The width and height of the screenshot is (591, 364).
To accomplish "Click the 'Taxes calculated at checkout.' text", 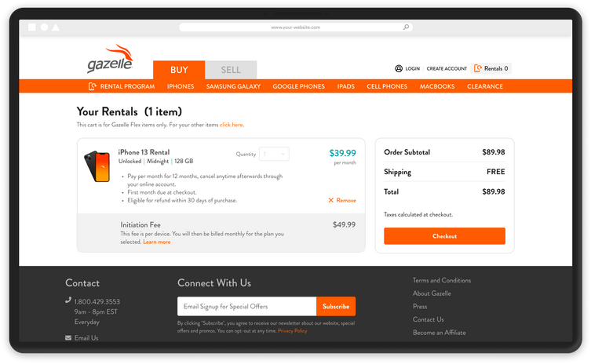I will click(x=418, y=214).
